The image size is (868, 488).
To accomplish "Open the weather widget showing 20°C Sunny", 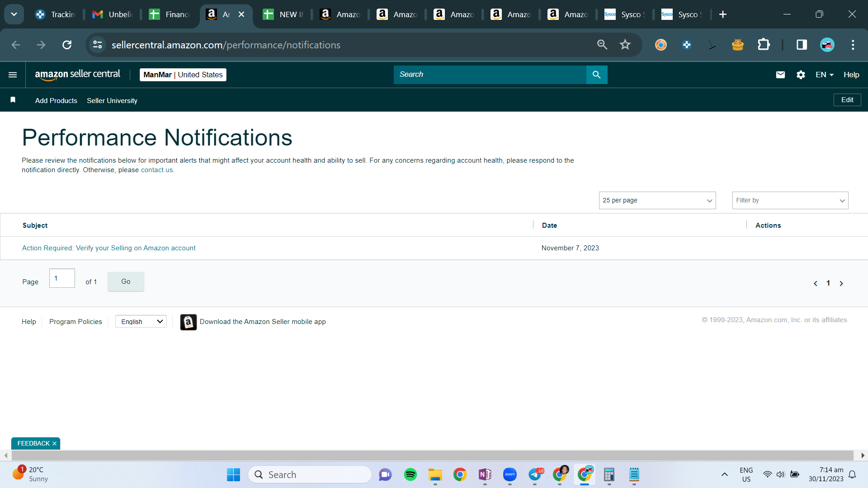I will coord(30,474).
